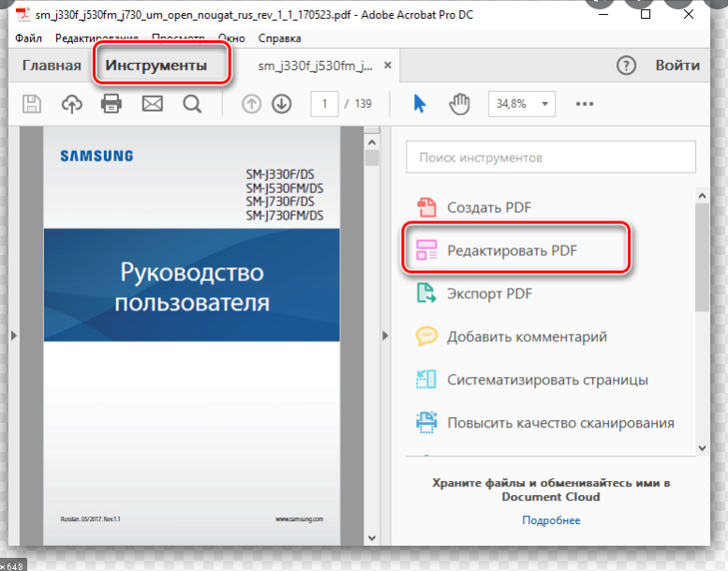728x571 pixels.
Task: Click the SM-J330F/DS model text
Action: click(x=280, y=174)
